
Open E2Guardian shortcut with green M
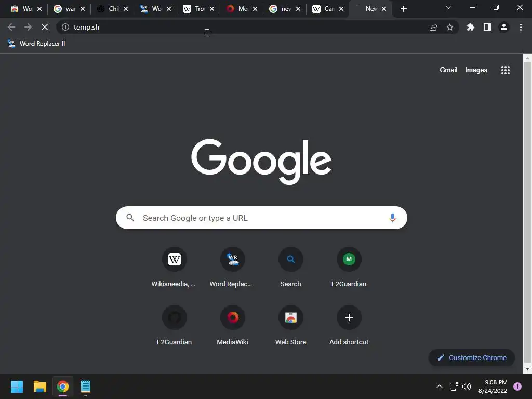[349, 268]
